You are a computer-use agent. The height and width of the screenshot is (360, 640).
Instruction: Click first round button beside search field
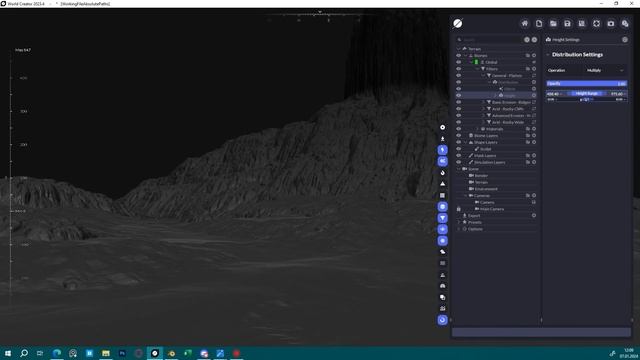(527, 40)
